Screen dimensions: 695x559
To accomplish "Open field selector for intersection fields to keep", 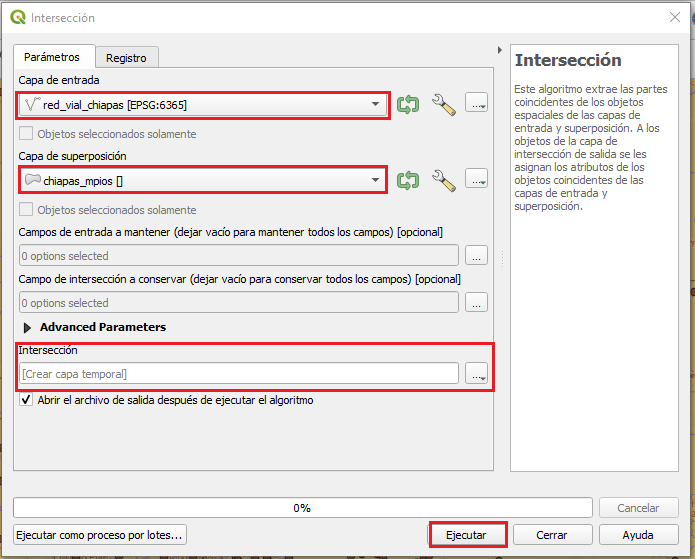I will (x=476, y=303).
